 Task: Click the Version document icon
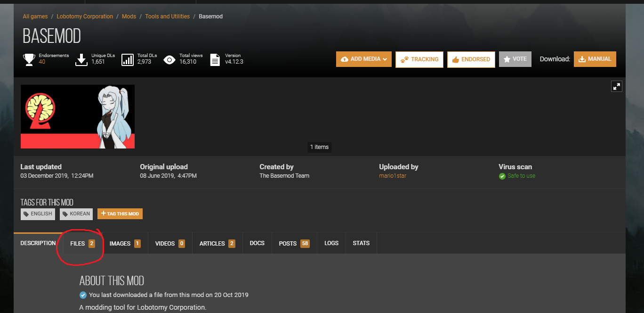coord(215,59)
